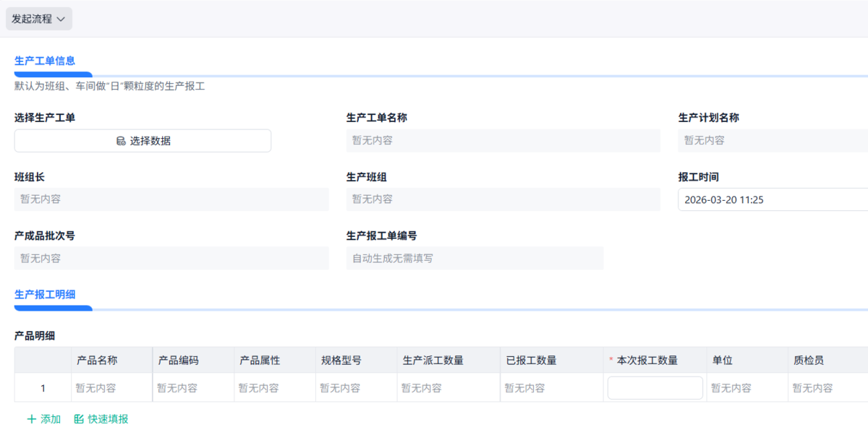This screenshot has width=868, height=435.
Task: Open the 报工时间 date-time picker
Action: 771,199
